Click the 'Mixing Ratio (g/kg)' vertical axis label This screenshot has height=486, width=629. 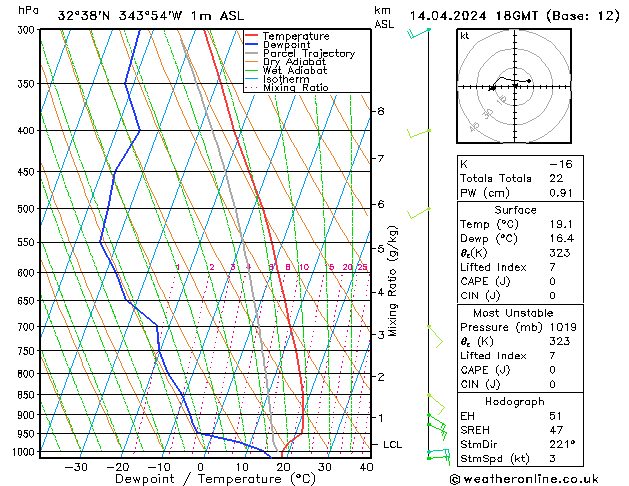pyautogui.click(x=393, y=281)
